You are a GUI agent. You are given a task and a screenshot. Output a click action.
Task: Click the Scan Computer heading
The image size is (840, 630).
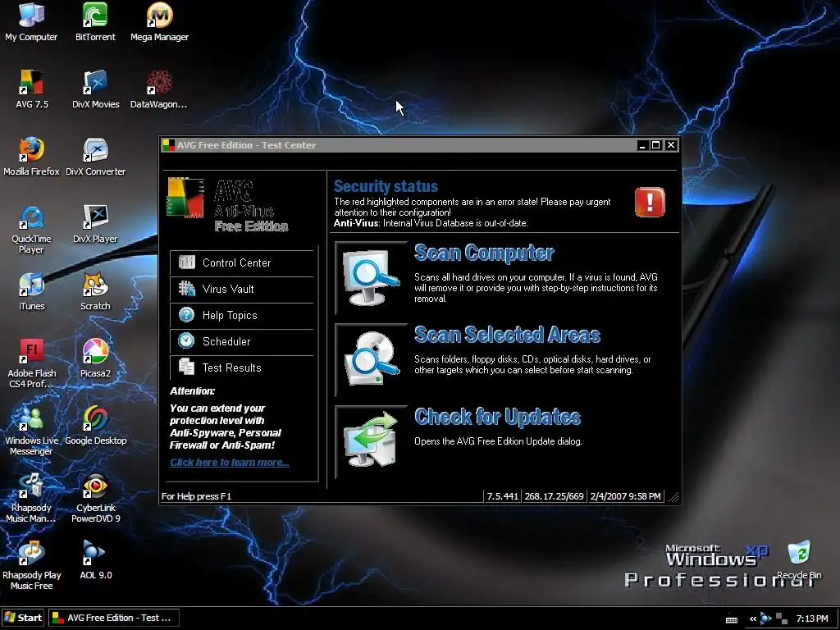[484, 253]
